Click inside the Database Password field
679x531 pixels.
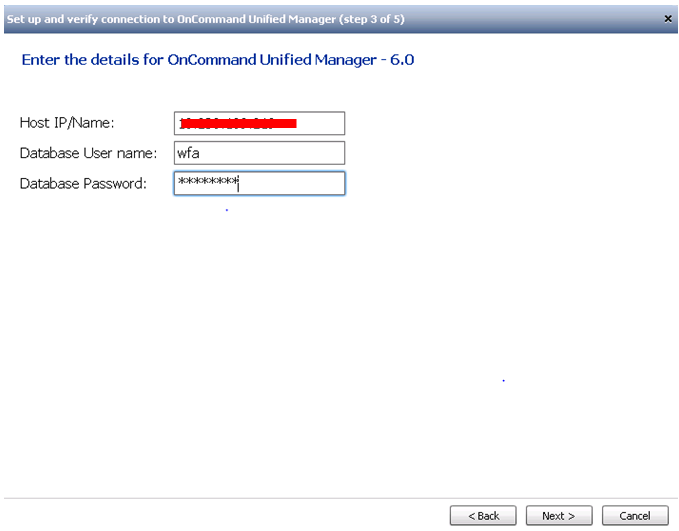click(259, 183)
